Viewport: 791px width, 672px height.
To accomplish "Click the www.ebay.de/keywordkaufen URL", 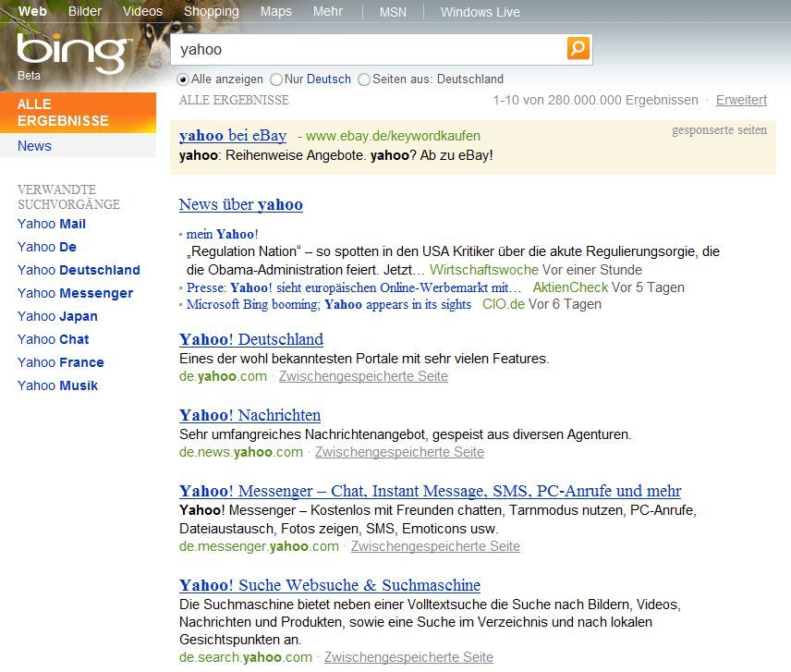I will 393,136.
